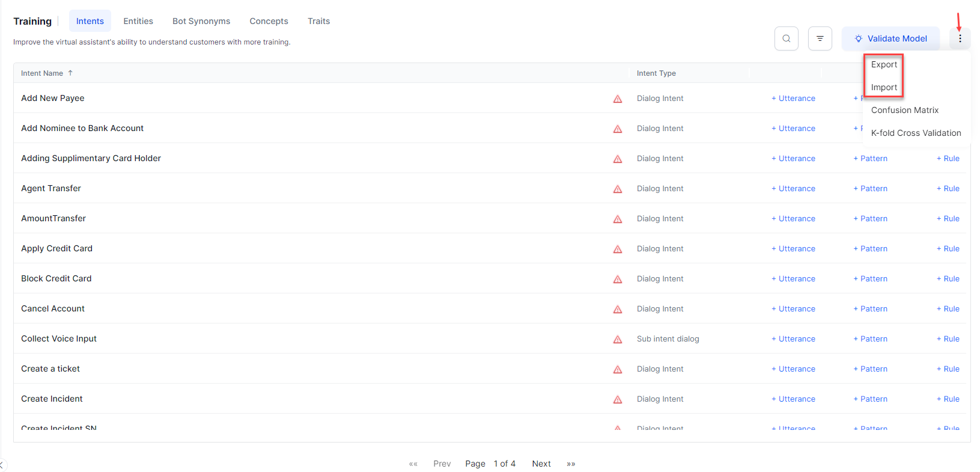Jump to last page with double arrows
This screenshot has width=980, height=472.
pyautogui.click(x=571, y=464)
